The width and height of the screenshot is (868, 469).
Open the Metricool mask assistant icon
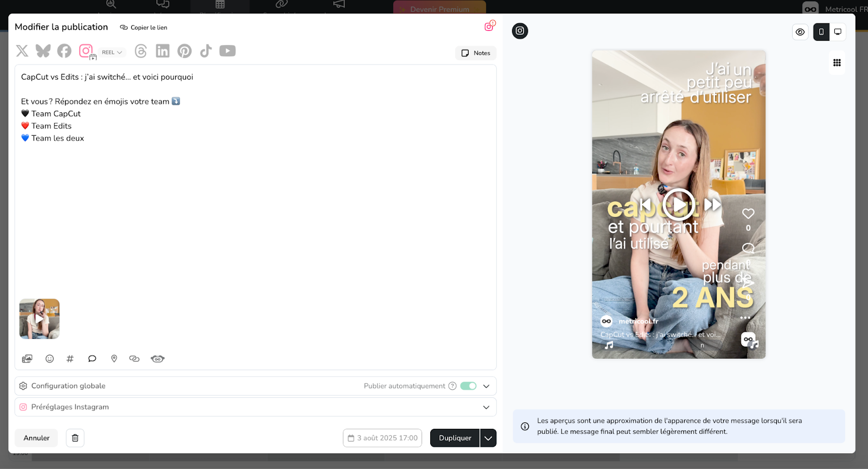(158, 359)
